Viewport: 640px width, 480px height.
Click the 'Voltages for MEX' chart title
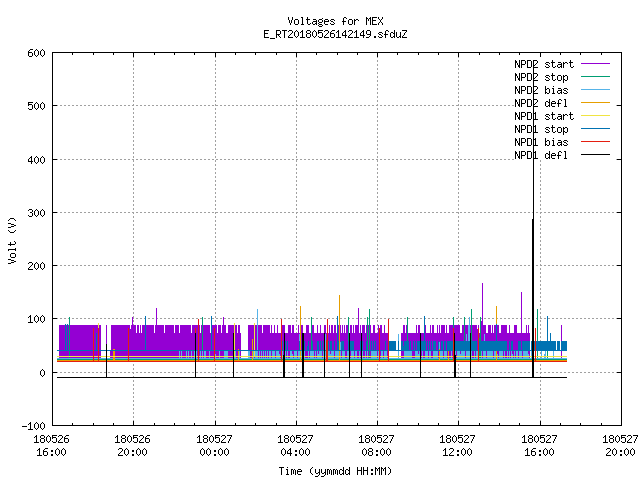[x=335, y=21]
